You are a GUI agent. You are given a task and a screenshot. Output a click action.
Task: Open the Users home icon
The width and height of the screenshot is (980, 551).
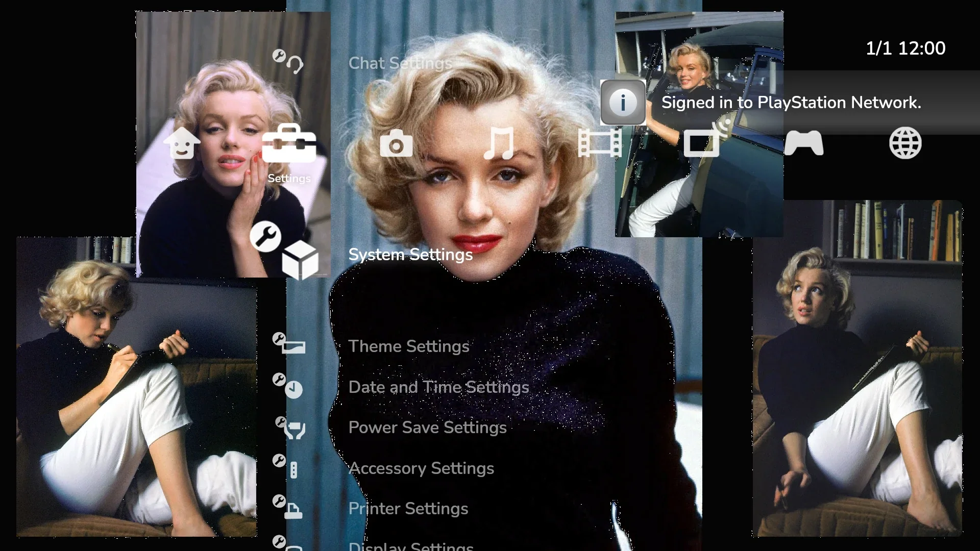(182, 143)
